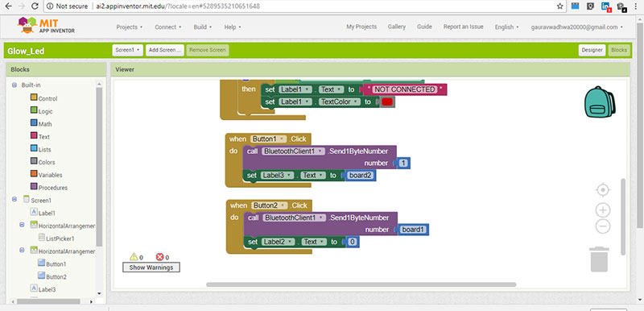The image size is (644, 311).
Task: Click the MIT App Inventor logo
Action: coord(46,26)
